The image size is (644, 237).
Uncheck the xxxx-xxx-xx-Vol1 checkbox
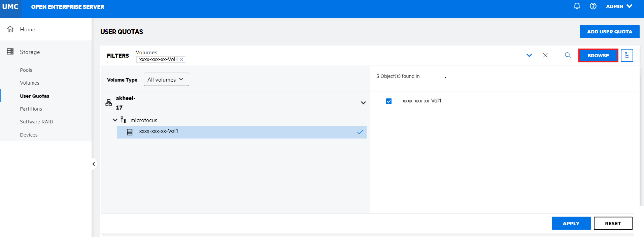pyautogui.click(x=388, y=101)
